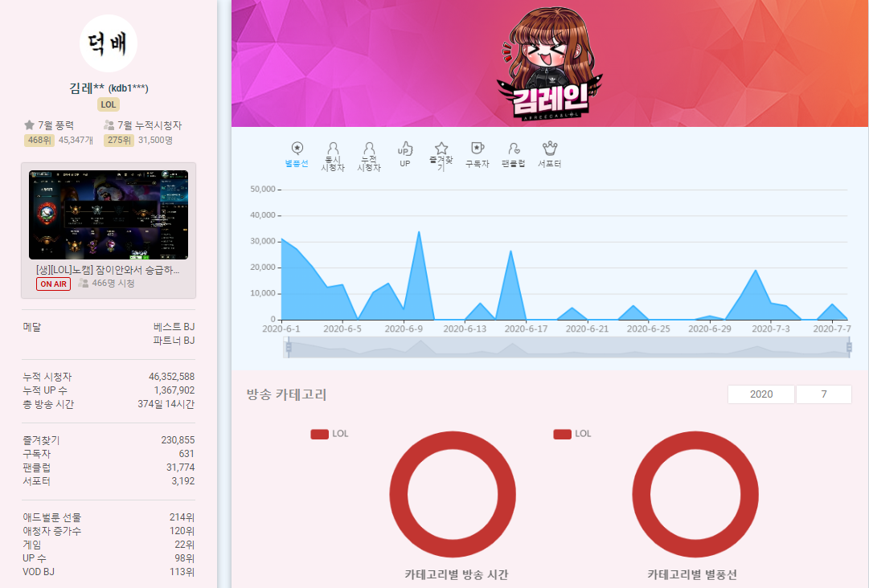869x588 pixels.
Task: Click the 46,352,588 cumulative viewers value
Action: click(x=172, y=377)
